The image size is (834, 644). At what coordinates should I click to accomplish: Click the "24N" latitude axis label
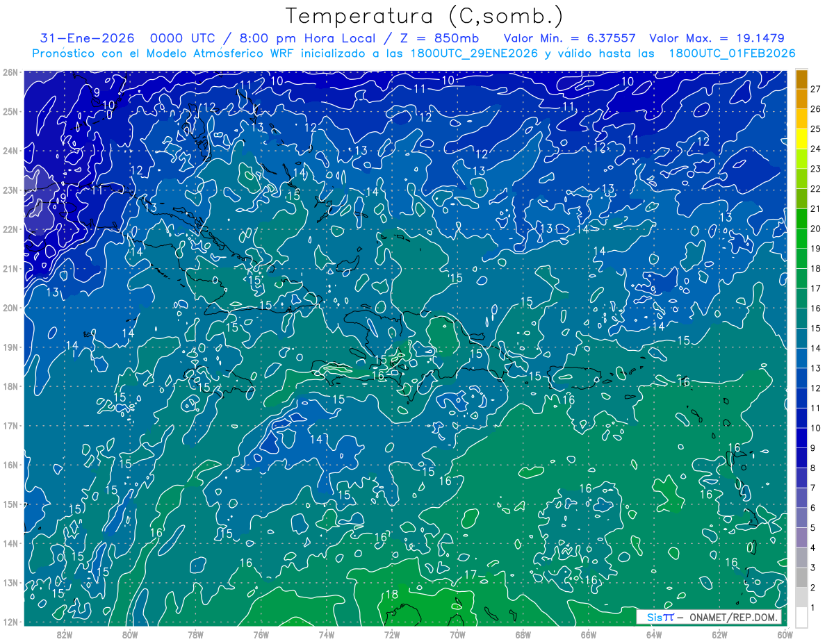[10, 150]
